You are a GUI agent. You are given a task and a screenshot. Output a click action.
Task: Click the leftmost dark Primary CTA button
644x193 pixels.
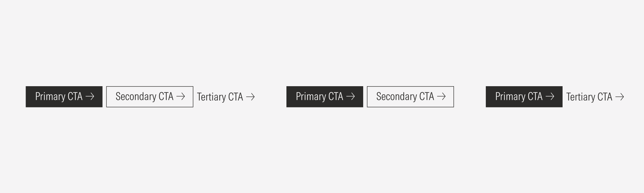point(64,97)
